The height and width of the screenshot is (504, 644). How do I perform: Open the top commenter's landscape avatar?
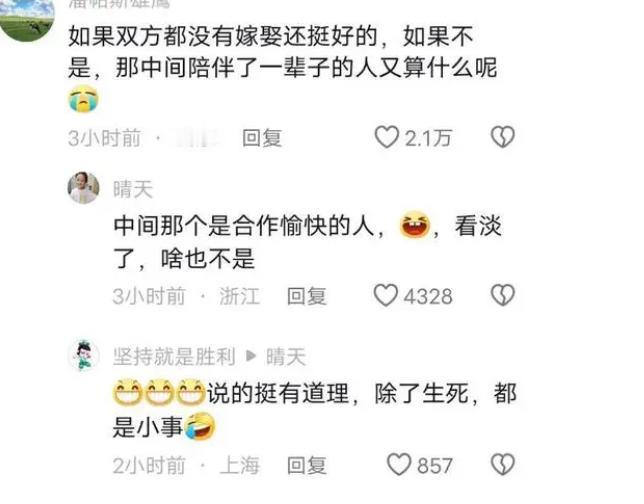27,18
